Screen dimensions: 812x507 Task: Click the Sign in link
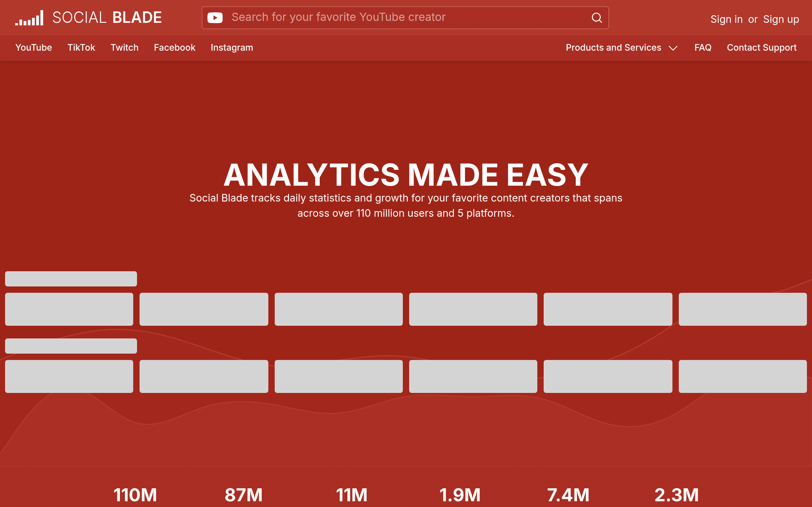pyautogui.click(x=726, y=19)
